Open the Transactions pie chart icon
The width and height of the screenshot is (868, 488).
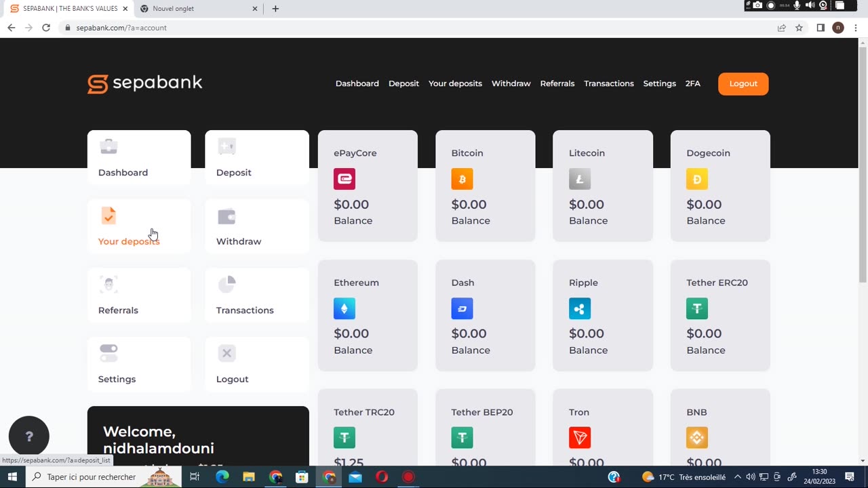point(226,285)
